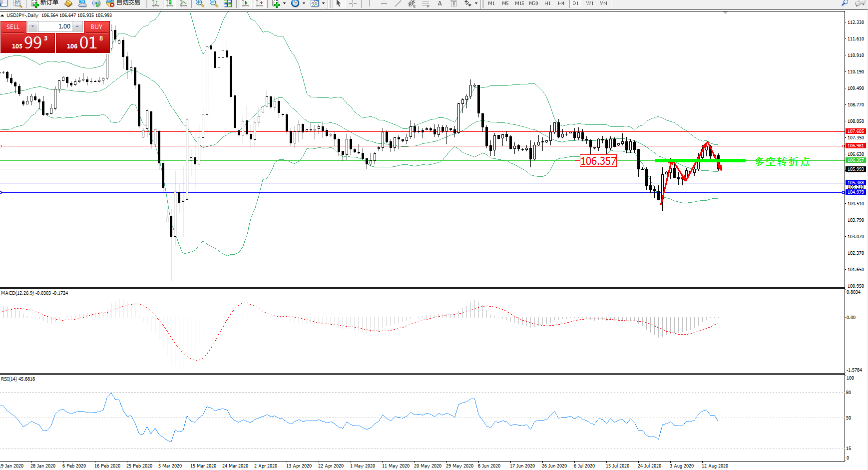This screenshot has height=470, width=868.
Task: Switch to candlestick chart view
Action: [x=169, y=3]
